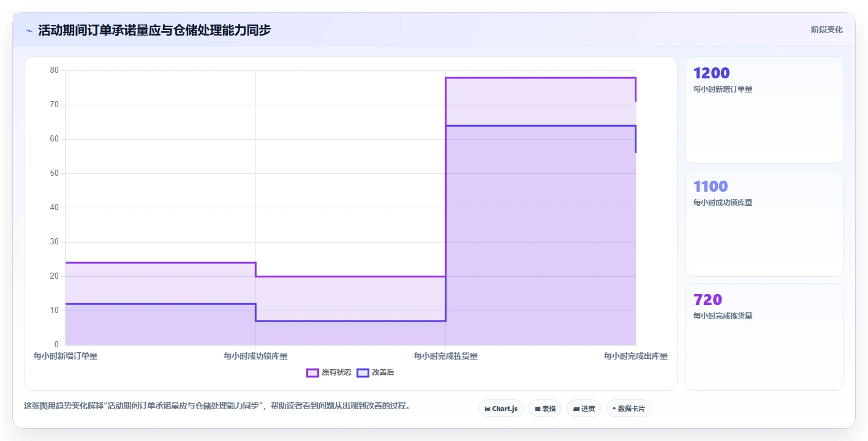Click the x-axis label 每小时新增订单量
This screenshot has height=441, width=868.
click(x=66, y=356)
